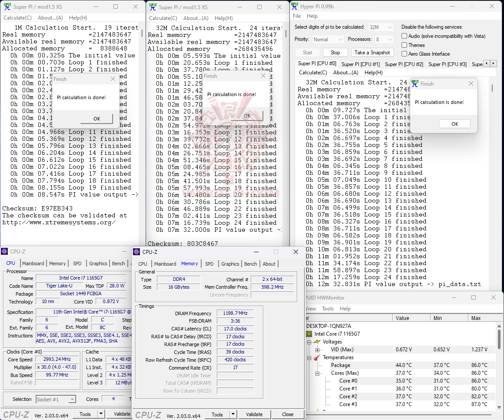Screen dimensions: 504x420
Task: Collapse the Voltages node in HWMonitor
Action: point(309,342)
